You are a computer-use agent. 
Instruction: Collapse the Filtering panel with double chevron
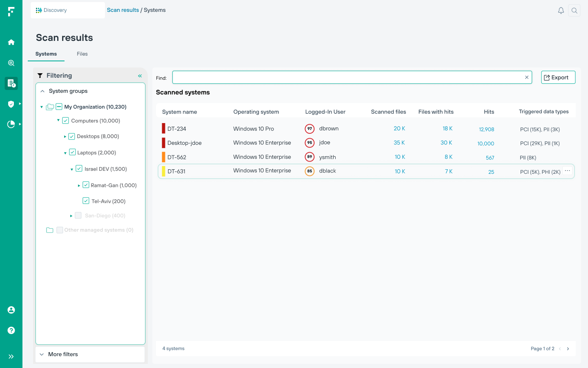(x=140, y=76)
